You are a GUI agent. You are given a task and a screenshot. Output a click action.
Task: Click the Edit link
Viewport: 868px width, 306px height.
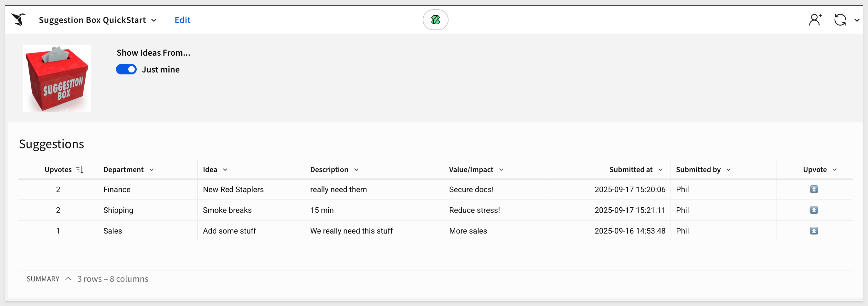pos(182,20)
